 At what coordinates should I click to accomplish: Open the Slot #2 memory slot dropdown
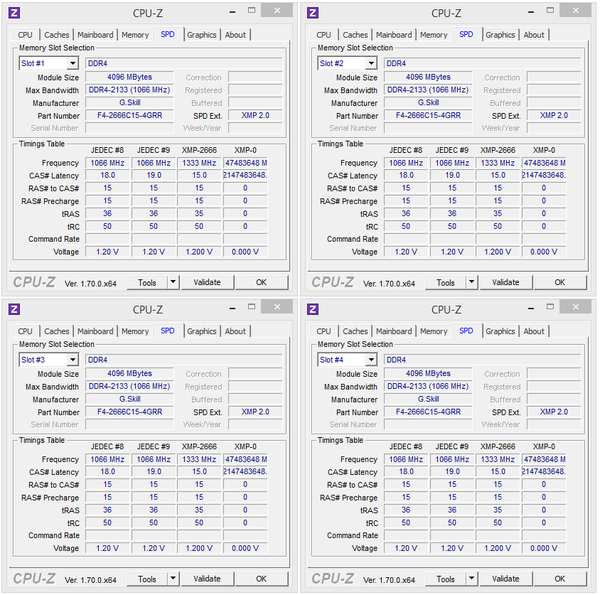(x=371, y=63)
